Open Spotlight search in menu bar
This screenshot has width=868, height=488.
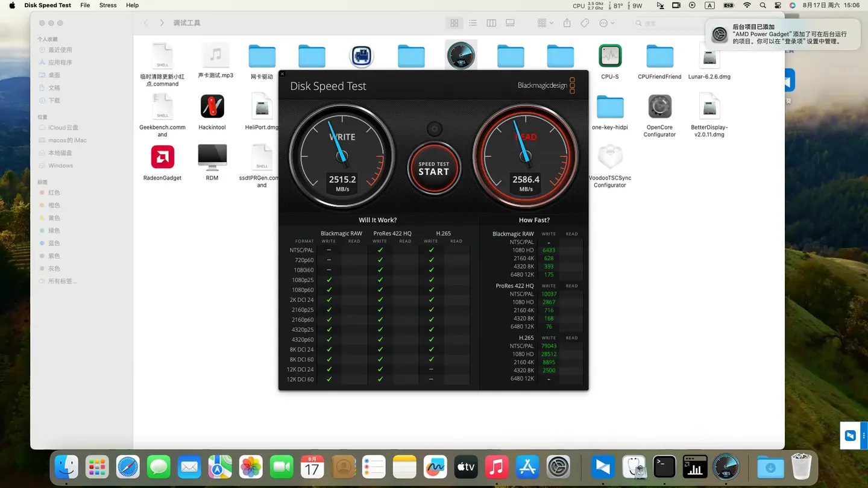763,5
